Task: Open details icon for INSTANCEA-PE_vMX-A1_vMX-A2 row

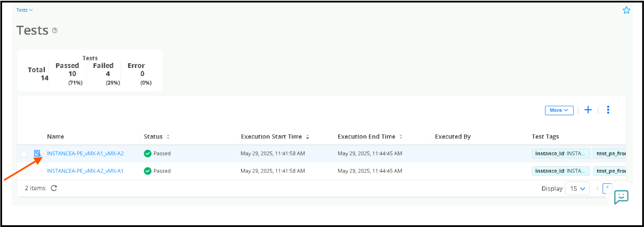Action: point(37,153)
